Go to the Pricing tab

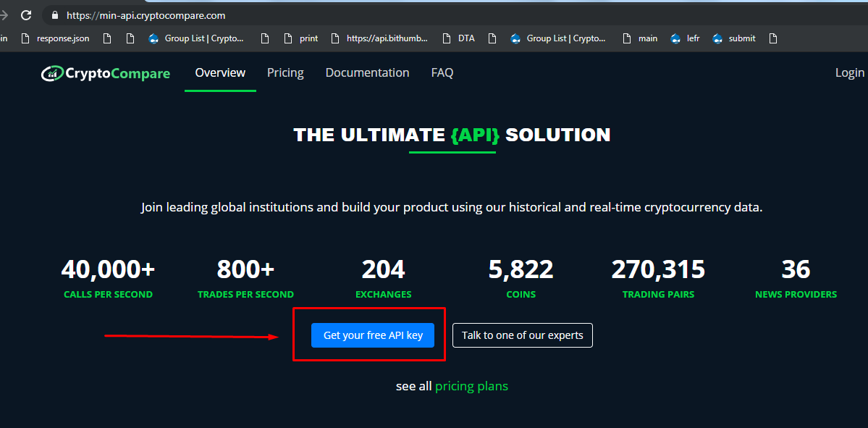285,72
